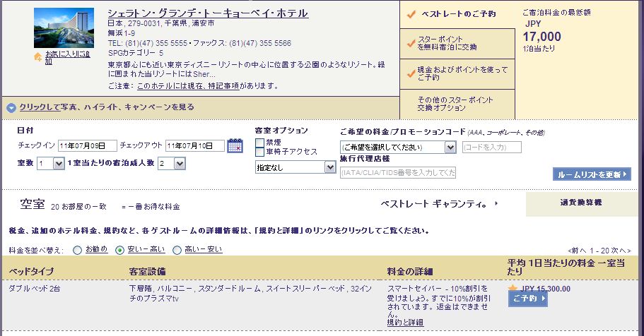Select the ベストレートのご予約 tab
The image size is (644, 336).
(459, 14)
